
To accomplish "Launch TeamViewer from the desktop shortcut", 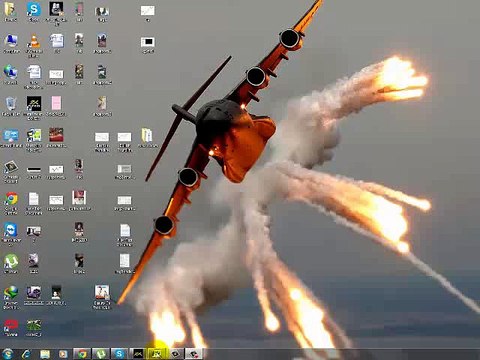I will (x=11, y=230).
